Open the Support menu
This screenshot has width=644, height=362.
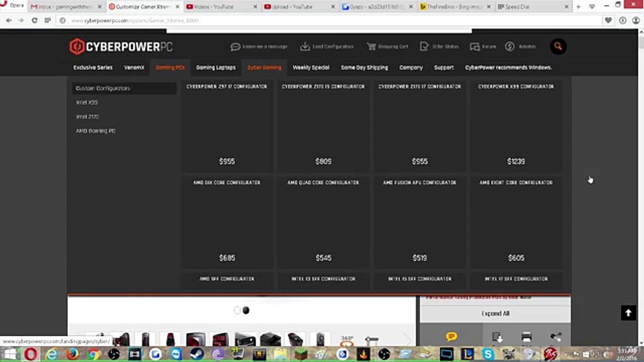click(x=444, y=67)
